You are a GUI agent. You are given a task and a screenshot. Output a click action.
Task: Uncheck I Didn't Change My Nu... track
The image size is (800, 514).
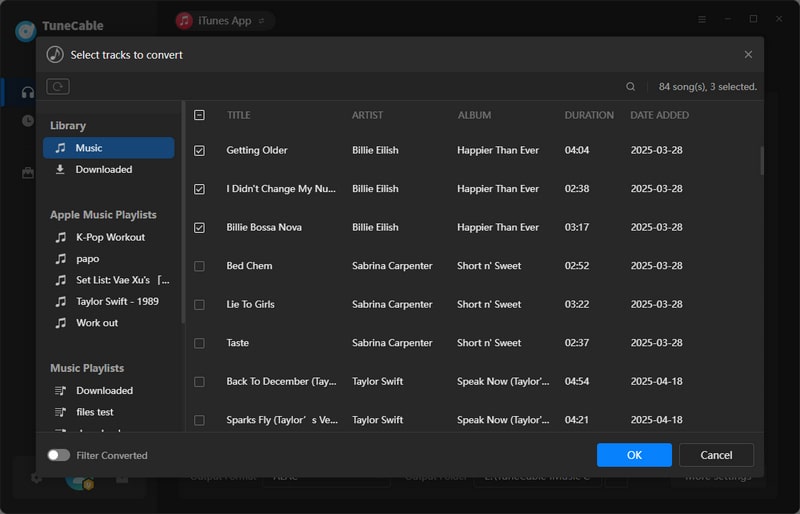click(199, 189)
